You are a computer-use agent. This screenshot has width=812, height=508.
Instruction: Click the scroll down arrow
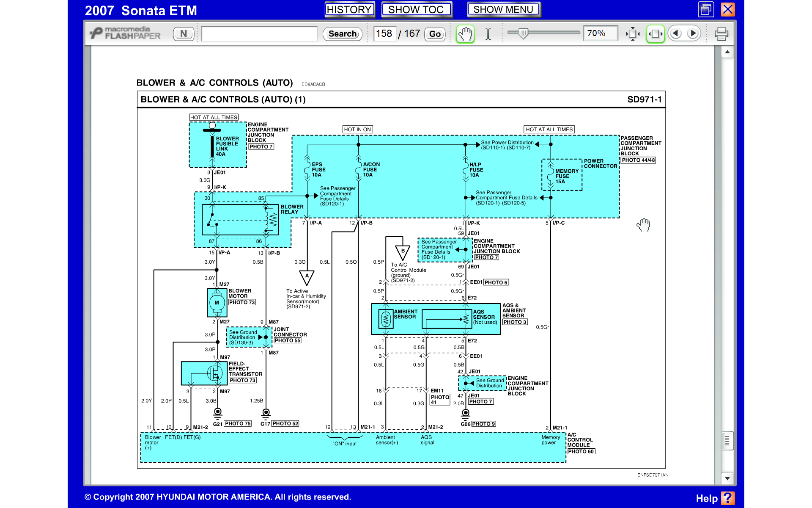[x=727, y=478]
